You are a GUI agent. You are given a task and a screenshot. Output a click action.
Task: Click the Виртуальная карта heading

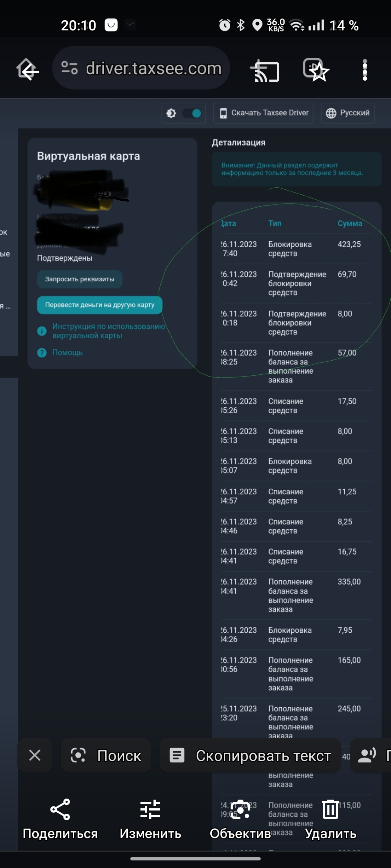[x=88, y=156]
